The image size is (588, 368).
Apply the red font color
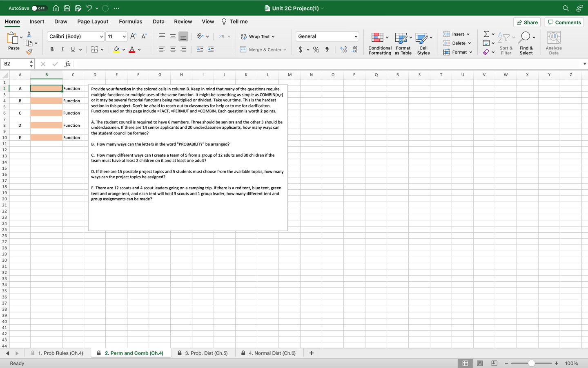coord(132,49)
